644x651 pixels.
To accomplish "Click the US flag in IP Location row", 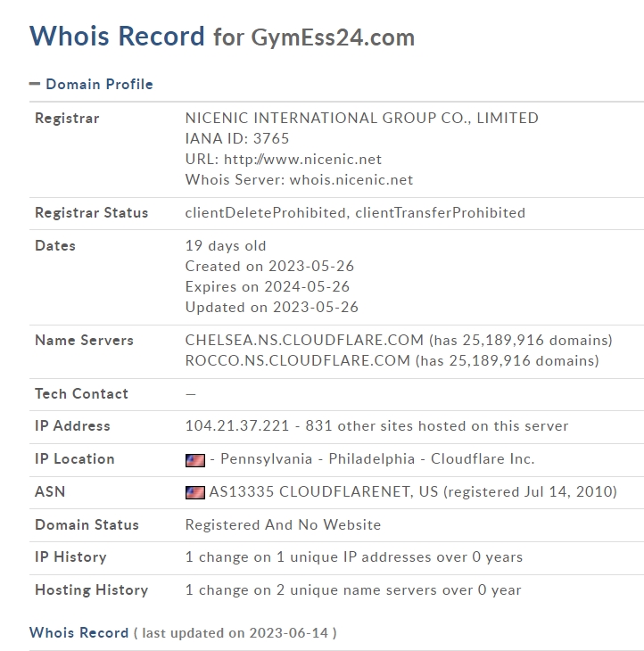I will point(194,459).
